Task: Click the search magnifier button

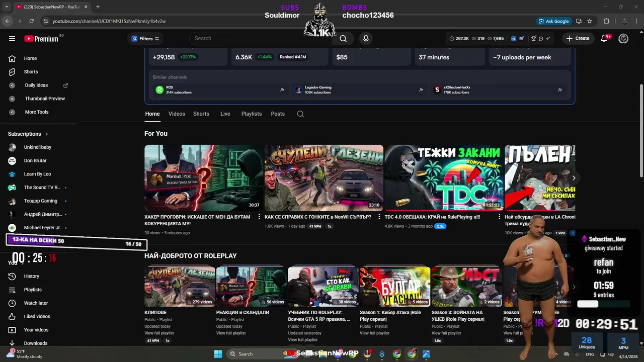Action: pos(343,39)
